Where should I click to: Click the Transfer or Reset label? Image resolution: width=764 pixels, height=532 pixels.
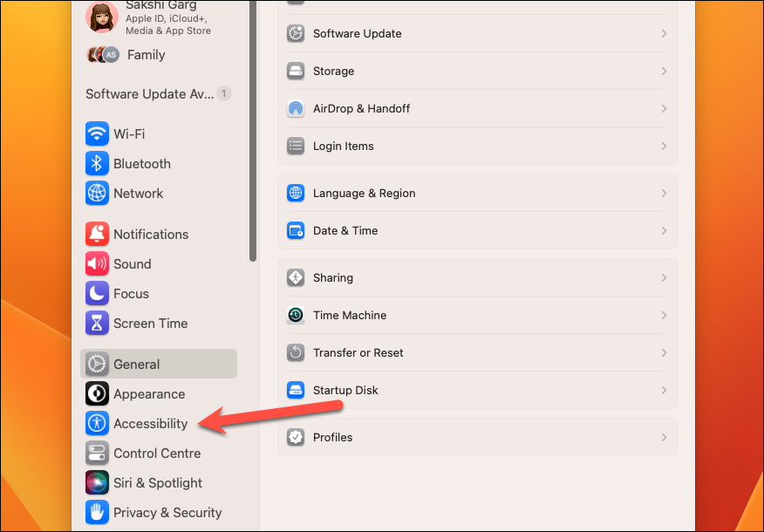tap(358, 352)
